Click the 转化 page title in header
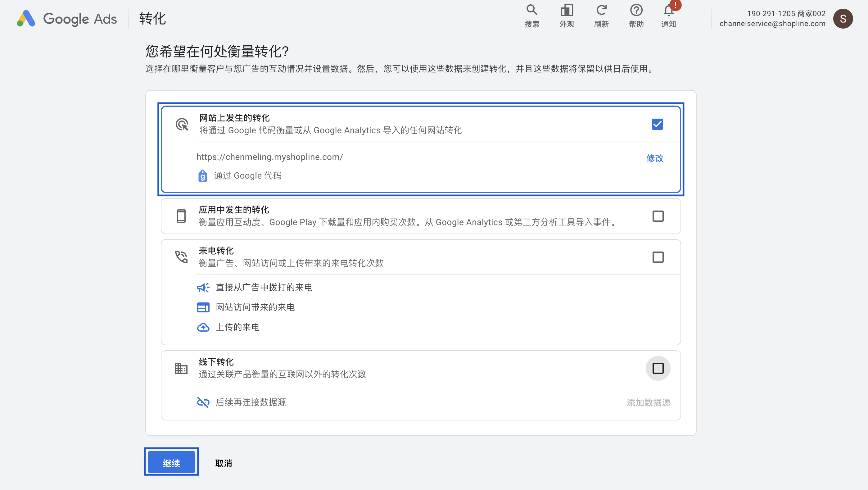 (152, 19)
